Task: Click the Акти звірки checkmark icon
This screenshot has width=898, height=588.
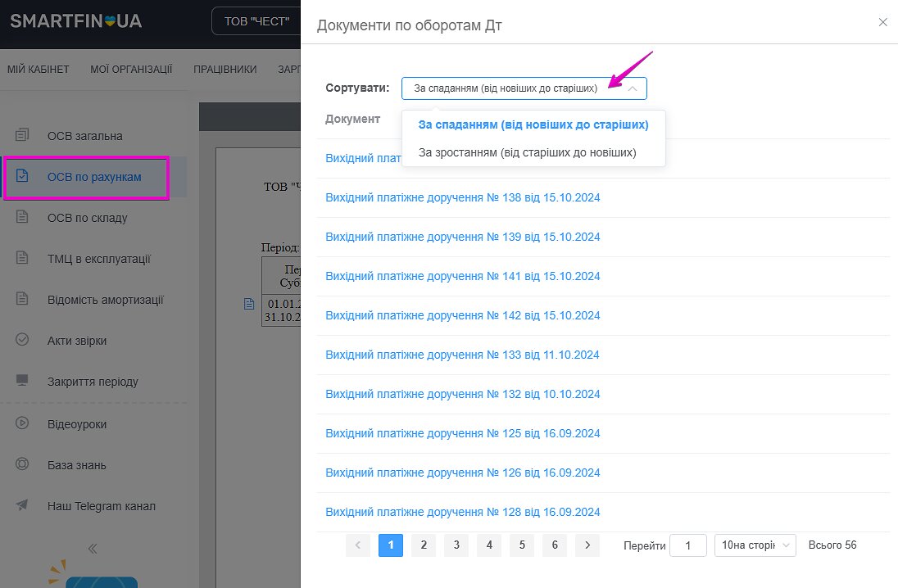Action: click(x=22, y=339)
